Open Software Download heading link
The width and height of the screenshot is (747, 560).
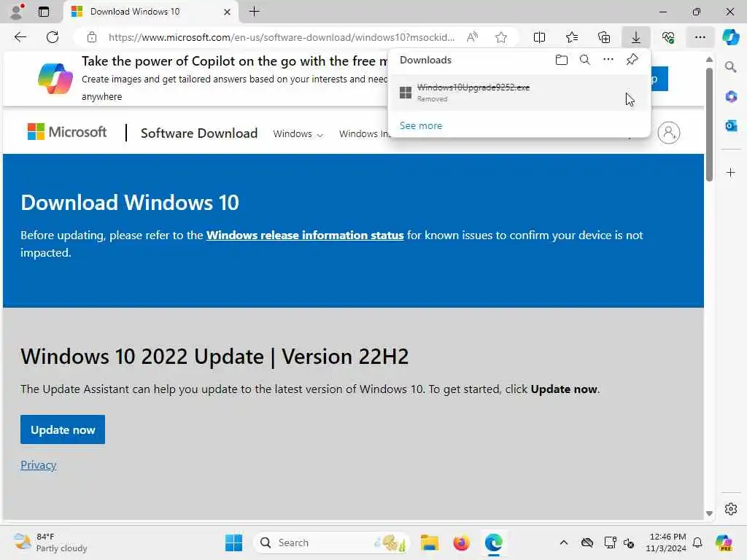click(199, 133)
